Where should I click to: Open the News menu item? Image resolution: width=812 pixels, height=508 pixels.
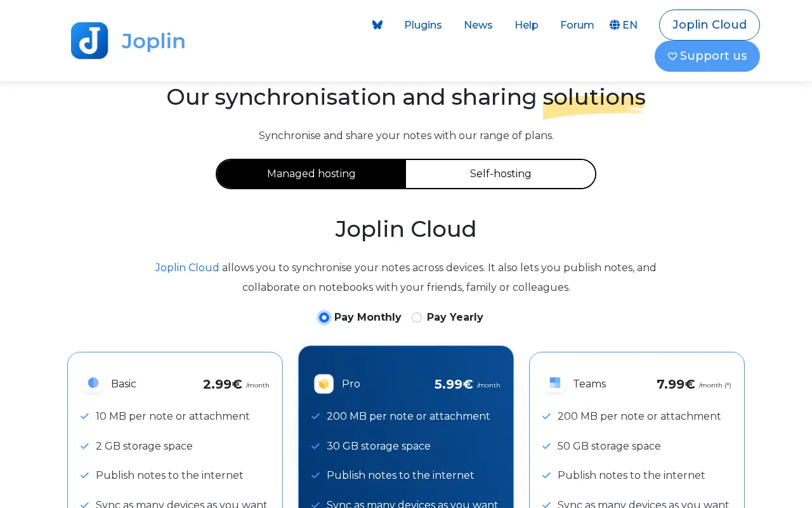478,25
